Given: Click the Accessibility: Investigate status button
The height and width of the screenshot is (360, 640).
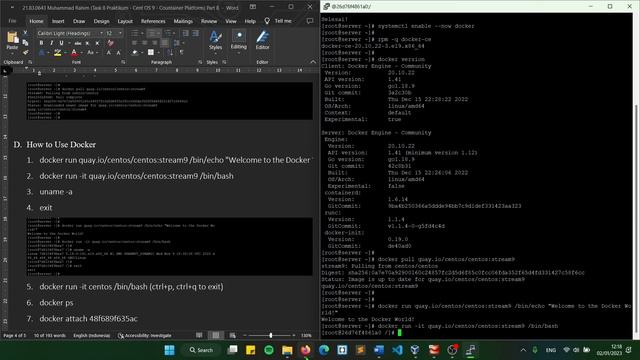Looking at the screenshot, I should coord(144,336).
